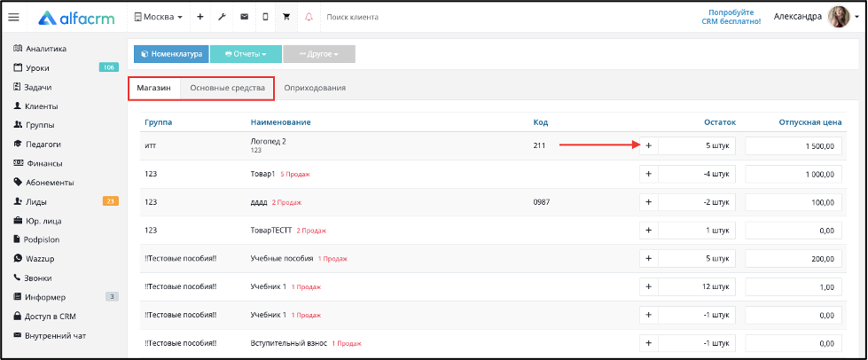Viewport: 868px width, 360px height.
Task: Click plus in Учебник 1 row with 12 штук
Action: point(649,287)
